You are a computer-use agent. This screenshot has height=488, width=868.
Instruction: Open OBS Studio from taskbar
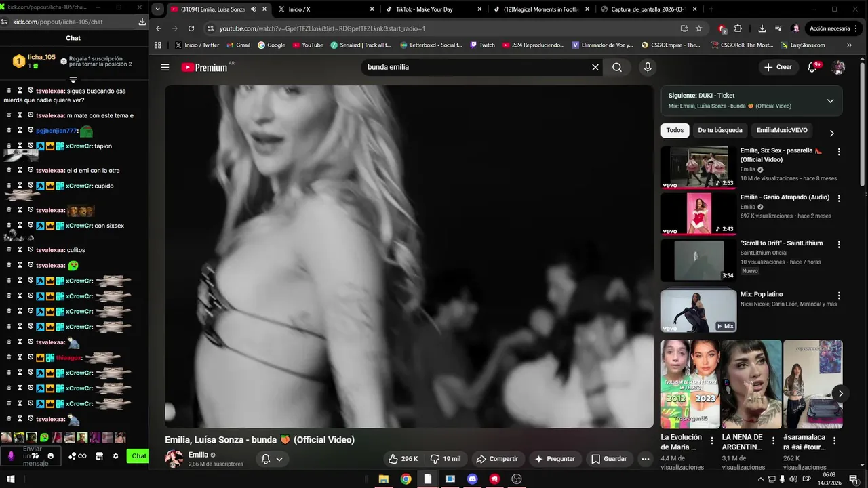(x=517, y=479)
